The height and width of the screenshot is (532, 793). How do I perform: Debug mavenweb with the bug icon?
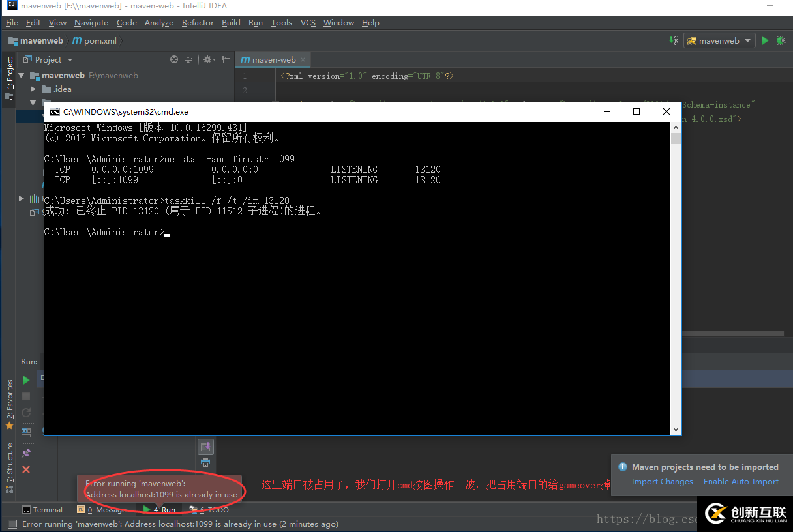(781, 40)
